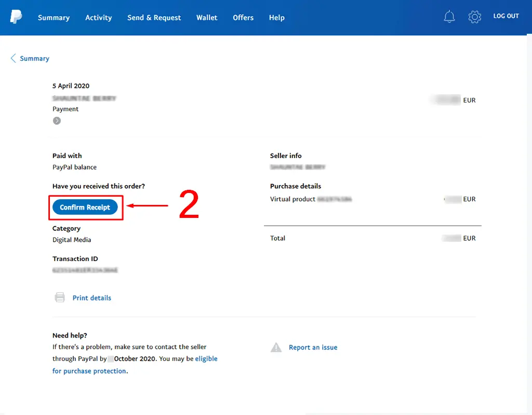The image size is (532, 415).
Task: Click the printer icon
Action: (60, 297)
